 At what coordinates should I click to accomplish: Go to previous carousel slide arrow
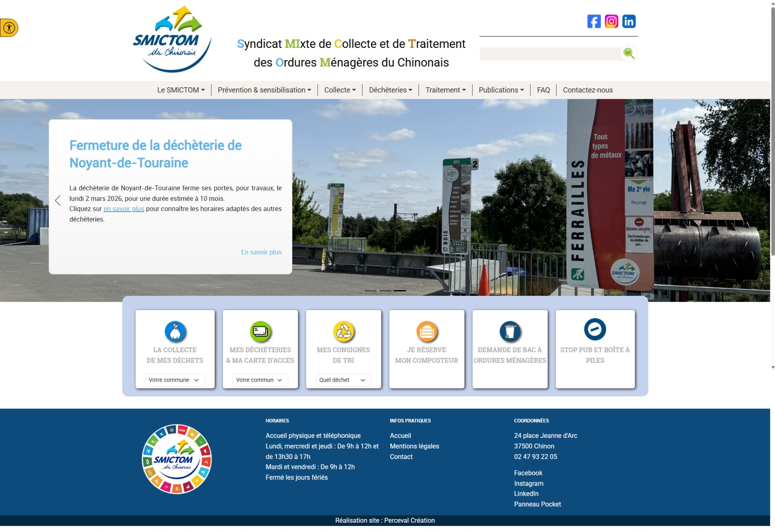point(58,200)
